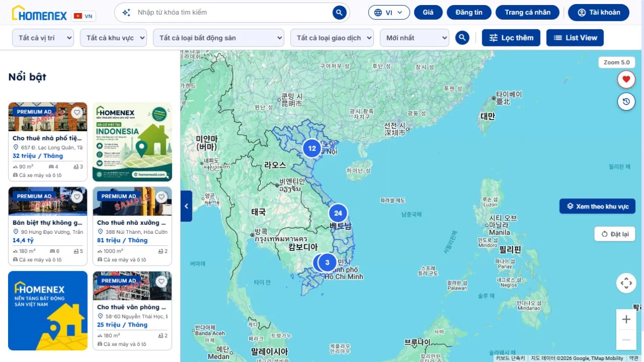
Task: Go to the "Giá" page
Action: 428,13
